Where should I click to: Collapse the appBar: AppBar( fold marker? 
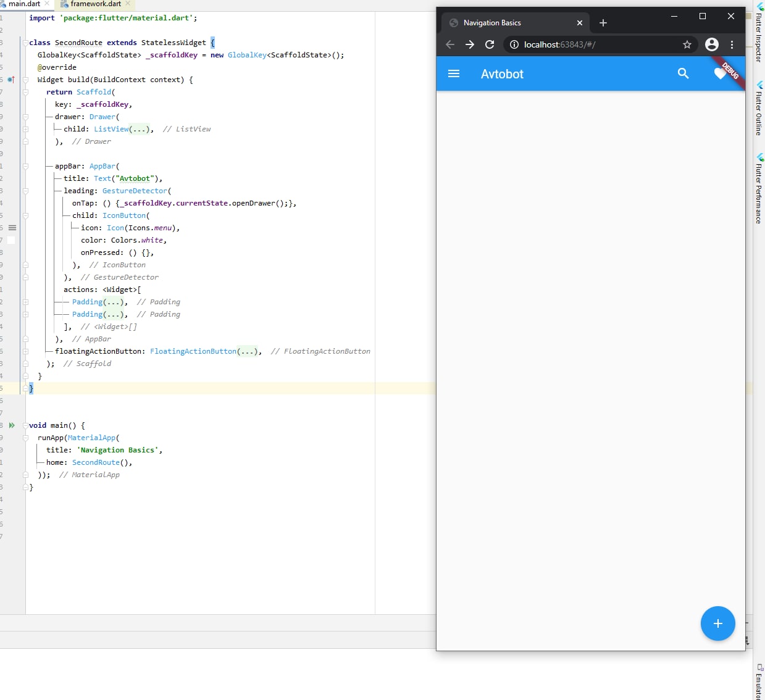(25, 166)
